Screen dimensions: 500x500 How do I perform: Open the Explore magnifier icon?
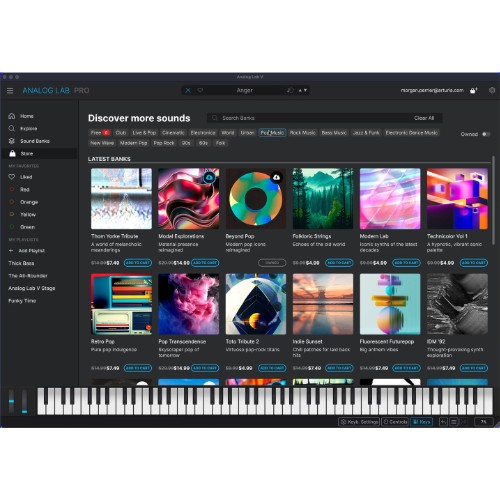pyautogui.click(x=12, y=128)
